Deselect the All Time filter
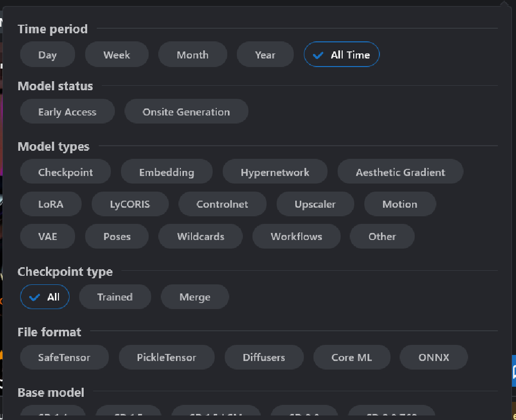Image resolution: width=516 pixels, height=420 pixels. pos(342,54)
